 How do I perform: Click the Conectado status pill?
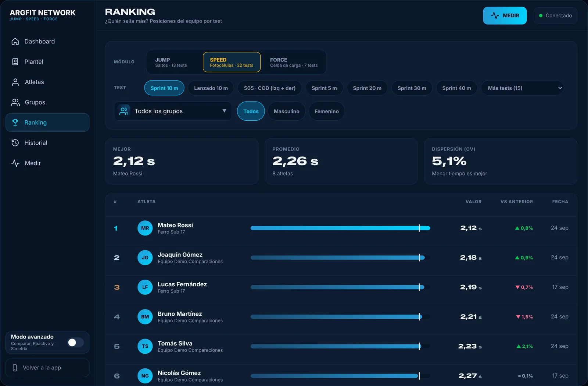(555, 16)
